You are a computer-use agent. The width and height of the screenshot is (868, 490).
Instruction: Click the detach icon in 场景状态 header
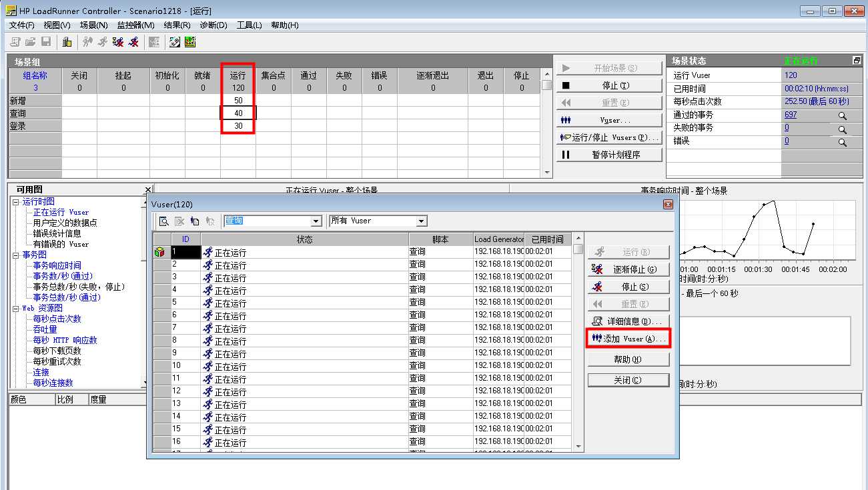pyautogui.click(x=857, y=61)
